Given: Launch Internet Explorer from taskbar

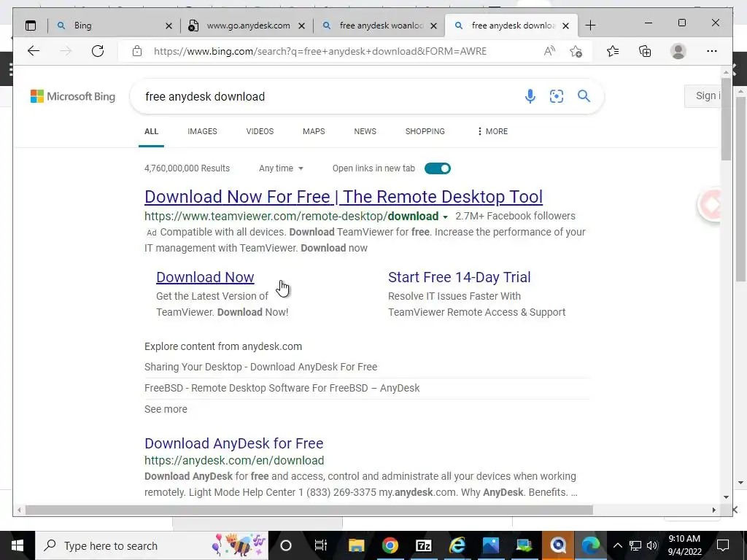Looking at the screenshot, I should coord(457,545).
